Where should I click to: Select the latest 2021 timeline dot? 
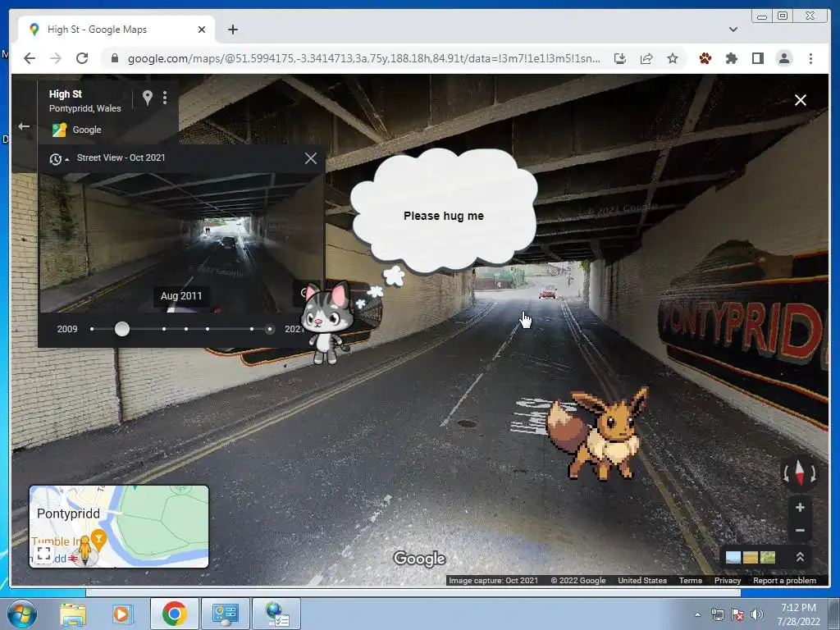pos(269,329)
